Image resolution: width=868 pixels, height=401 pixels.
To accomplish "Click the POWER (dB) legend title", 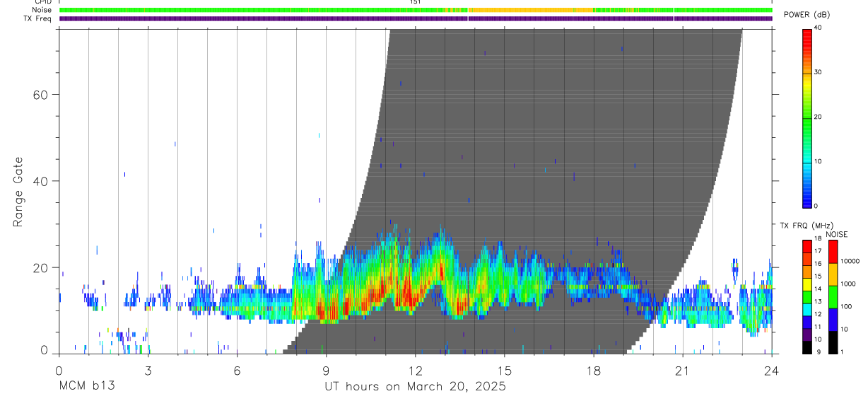I will pos(807,15).
